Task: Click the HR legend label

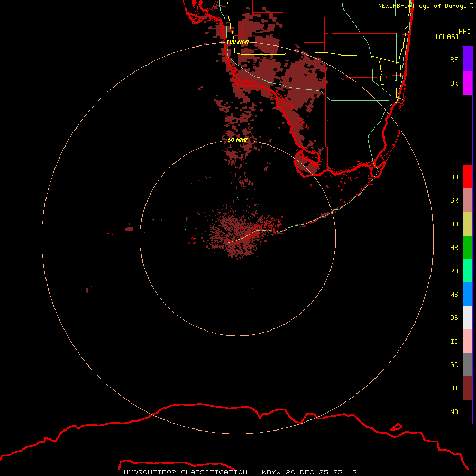Action: (454, 248)
